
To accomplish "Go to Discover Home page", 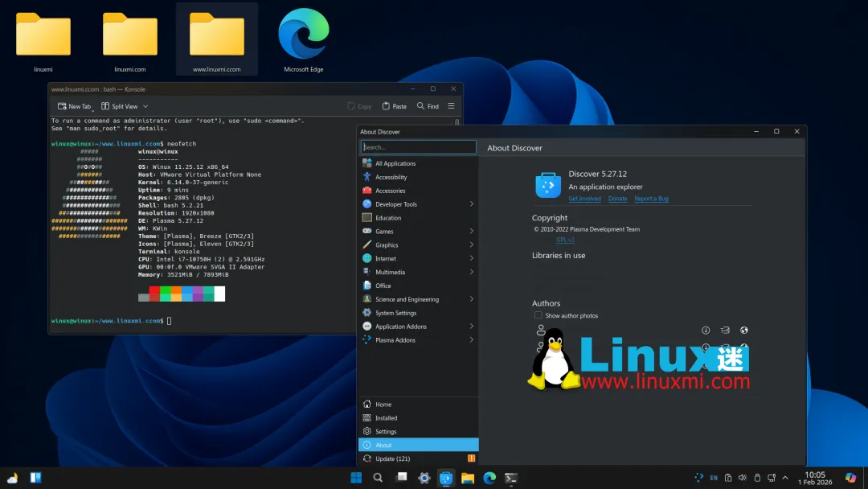I will pyautogui.click(x=418, y=405).
